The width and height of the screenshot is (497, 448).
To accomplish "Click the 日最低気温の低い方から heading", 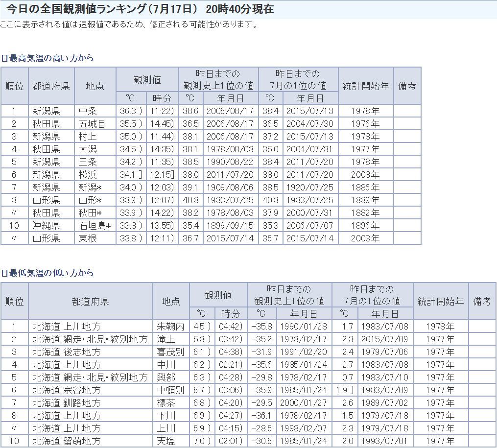I will pos(47,273).
